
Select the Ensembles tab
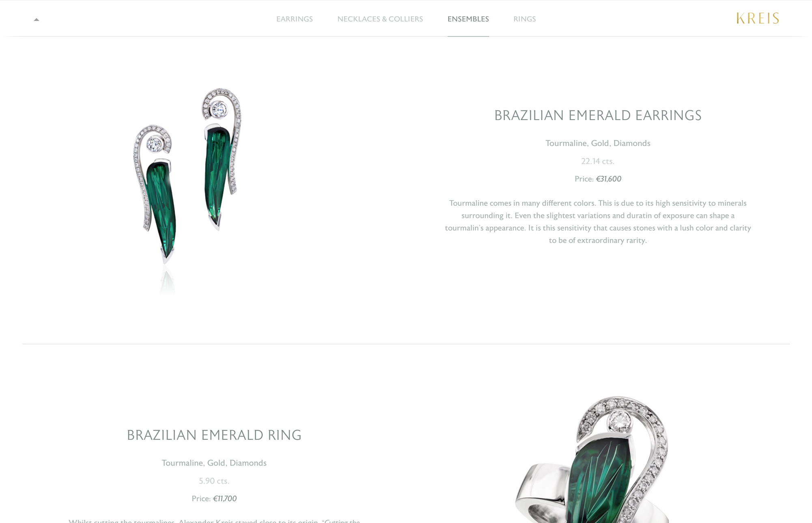(x=468, y=19)
